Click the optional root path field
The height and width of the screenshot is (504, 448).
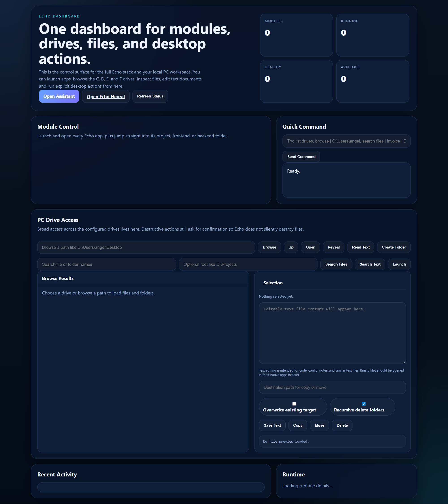[248, 264]
